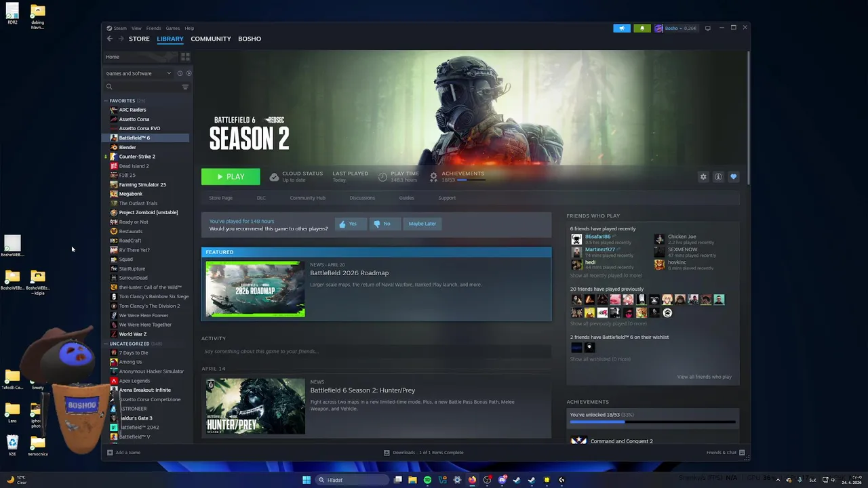Open the notifications bell icon

[642, 28]
